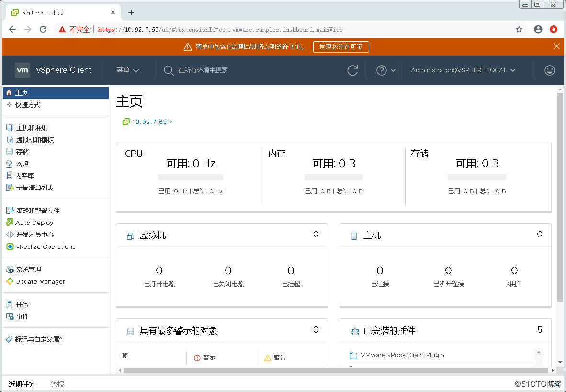The image size is (566, 392).
Task: Click the search magnifier icon
Action: coord(168,70)
